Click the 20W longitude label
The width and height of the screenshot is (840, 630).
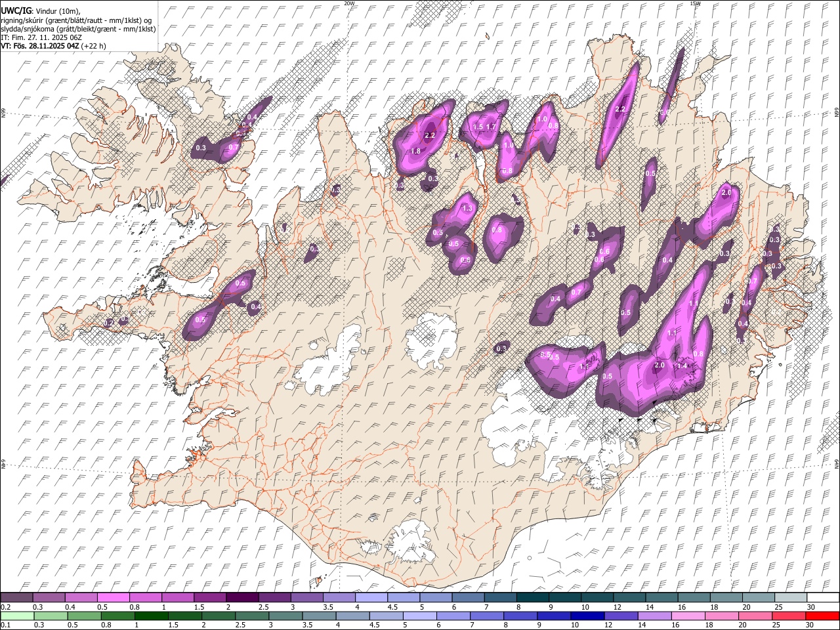[349, 3]
